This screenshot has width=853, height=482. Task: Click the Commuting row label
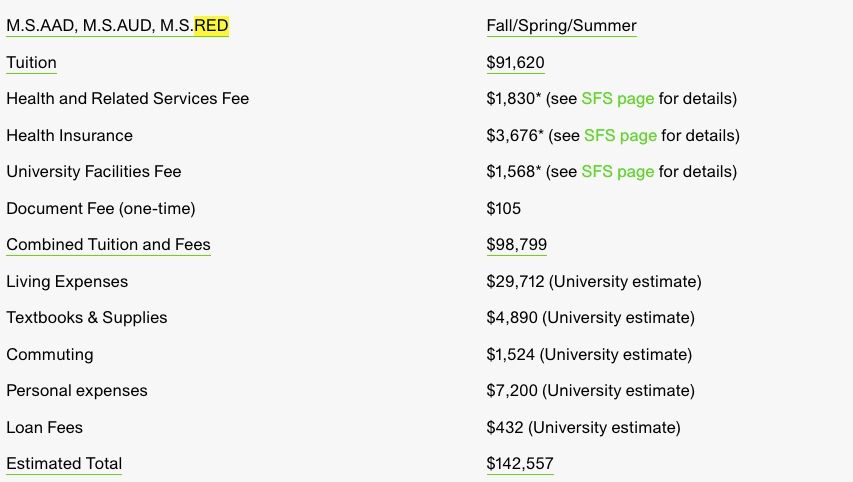click(50, 355)
